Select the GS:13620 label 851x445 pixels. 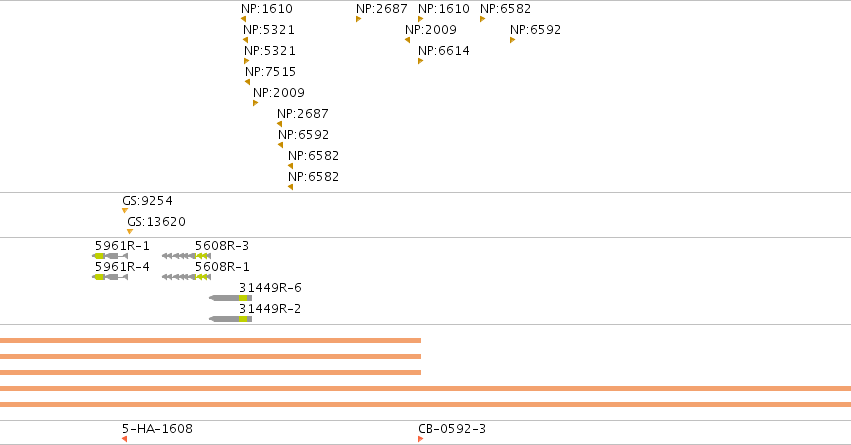156,222
